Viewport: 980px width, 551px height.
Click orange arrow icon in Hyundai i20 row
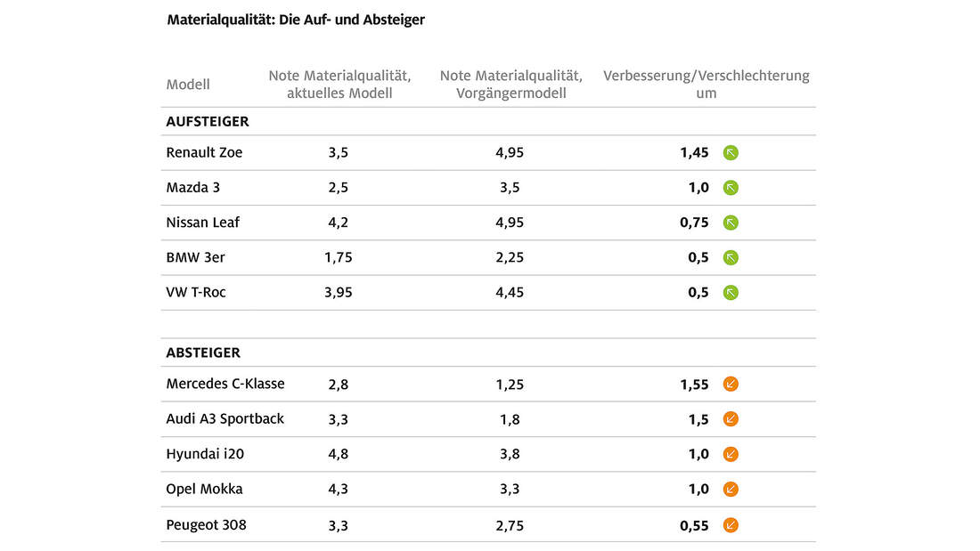pyautogui.click(x=731, y=454)
